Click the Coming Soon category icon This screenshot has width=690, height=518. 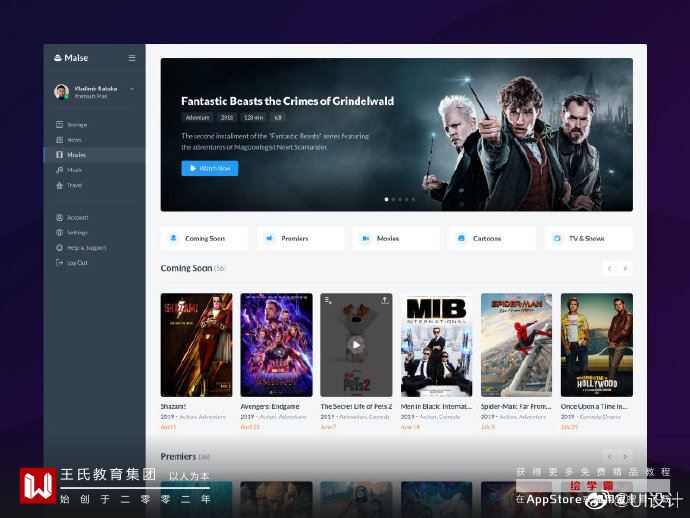point(173,238)
